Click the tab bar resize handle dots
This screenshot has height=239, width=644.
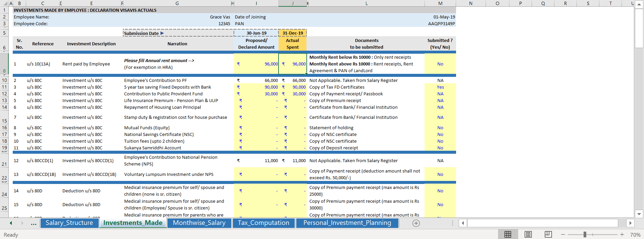[452, 223]
